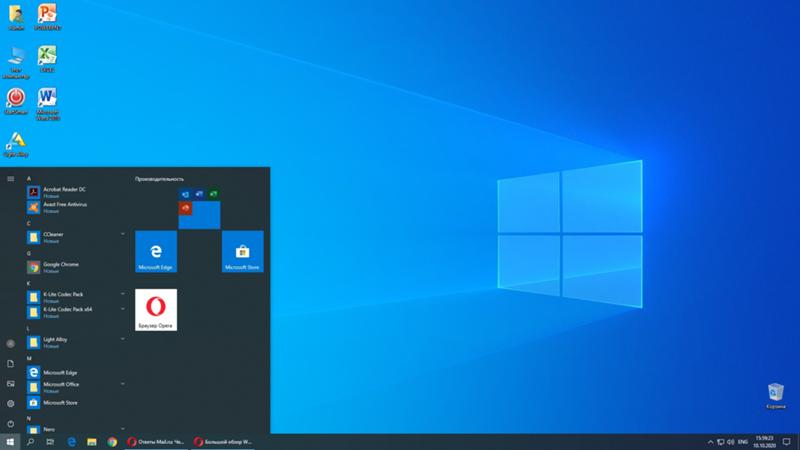Jump to letter C app list header

(x=29, y=223)
